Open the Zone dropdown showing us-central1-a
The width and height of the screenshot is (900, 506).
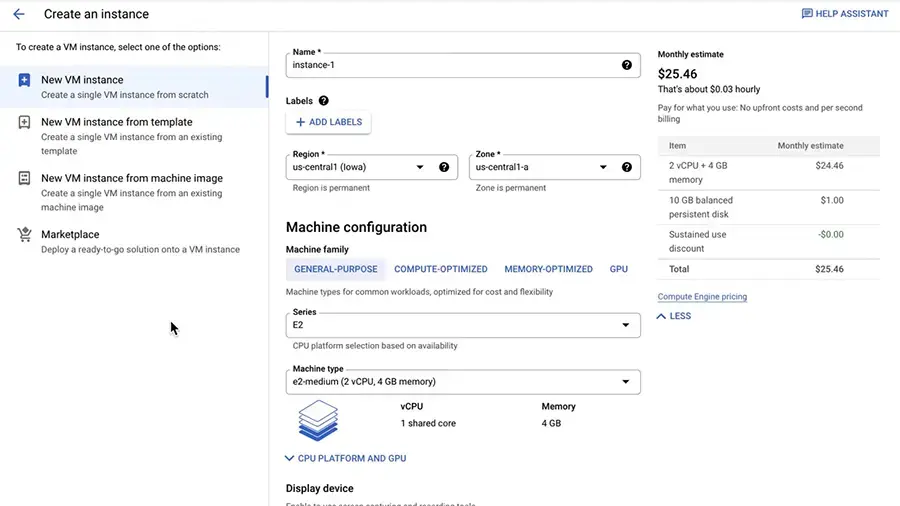point(554,167)
